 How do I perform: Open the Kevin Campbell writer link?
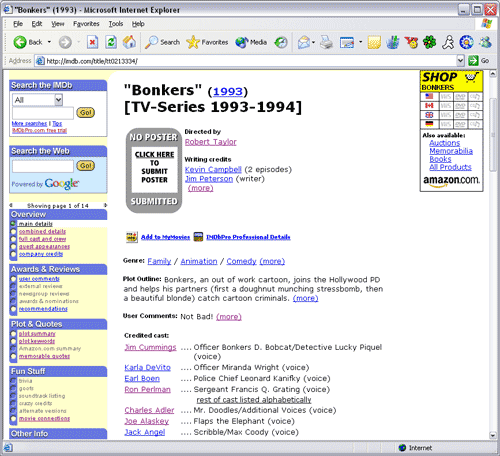pos(213,170)
